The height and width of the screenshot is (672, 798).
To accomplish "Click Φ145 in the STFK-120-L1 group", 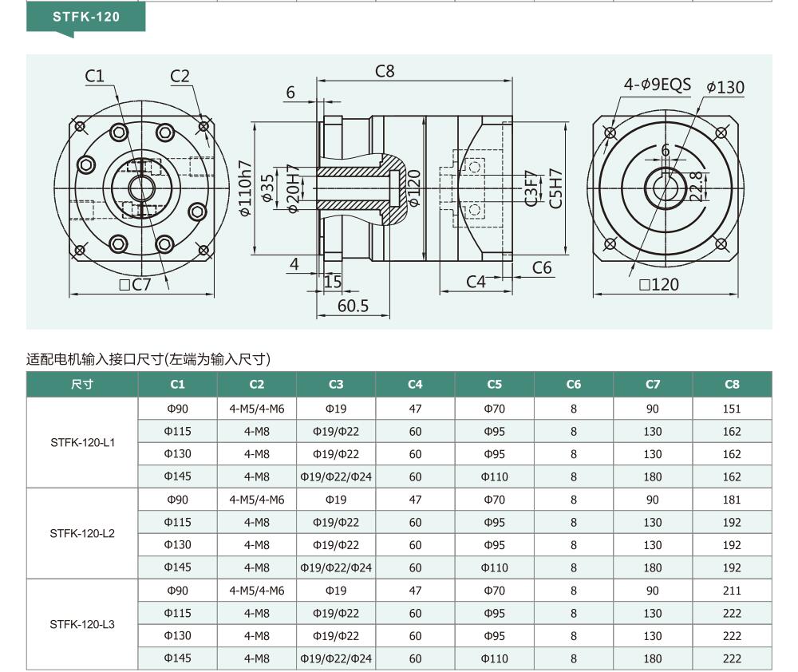I will pyautogui.click(x=178, y=476).
